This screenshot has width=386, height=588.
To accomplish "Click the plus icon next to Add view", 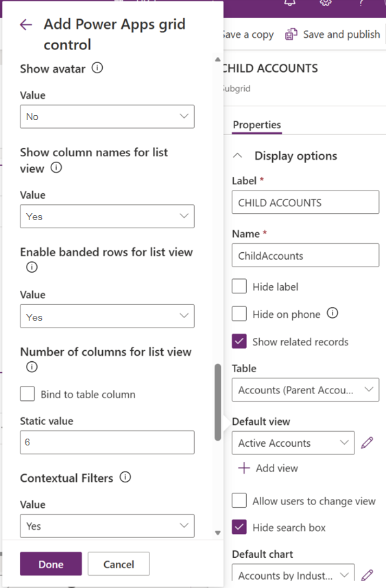I will pyautogui.click(x=244, y=468).
